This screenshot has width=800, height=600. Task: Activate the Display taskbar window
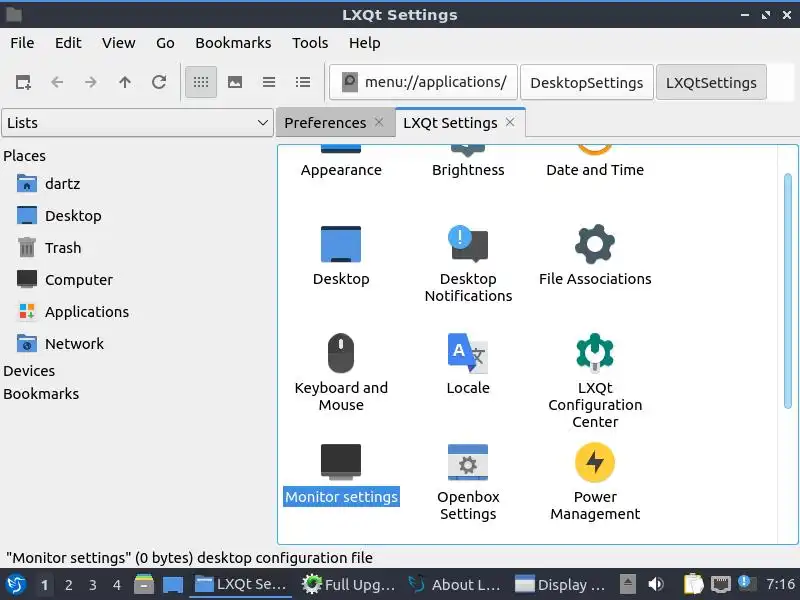[x=560, y=584]
